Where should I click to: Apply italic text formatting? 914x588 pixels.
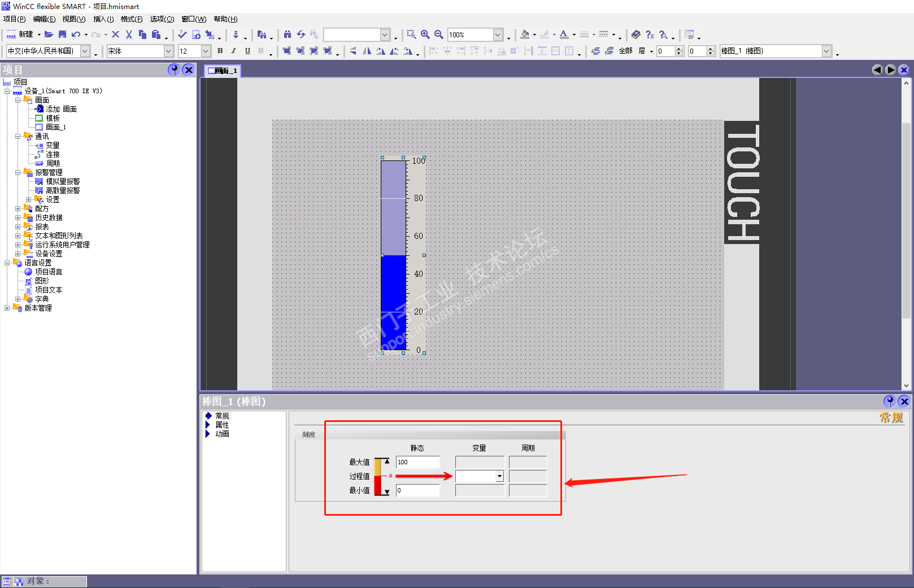click(233, 51)
